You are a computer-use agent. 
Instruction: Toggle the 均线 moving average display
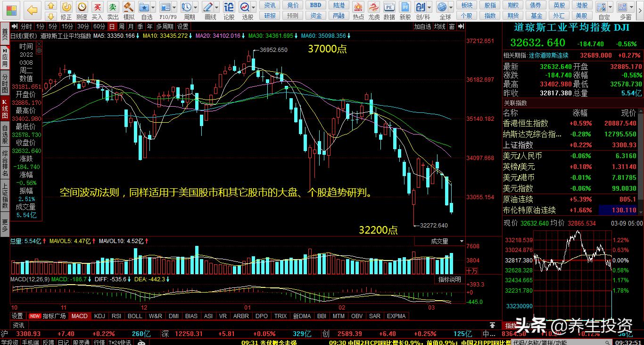click(440, 26)
